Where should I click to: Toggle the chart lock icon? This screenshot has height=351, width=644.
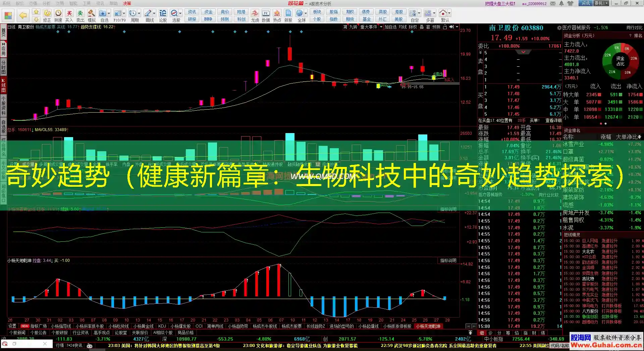pyautogui.click(x=445, y=27)
